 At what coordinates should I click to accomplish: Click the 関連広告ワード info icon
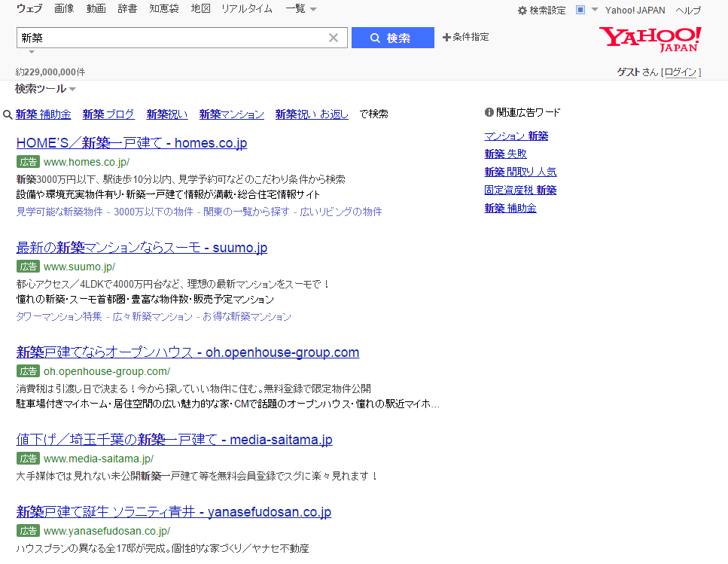489,113
